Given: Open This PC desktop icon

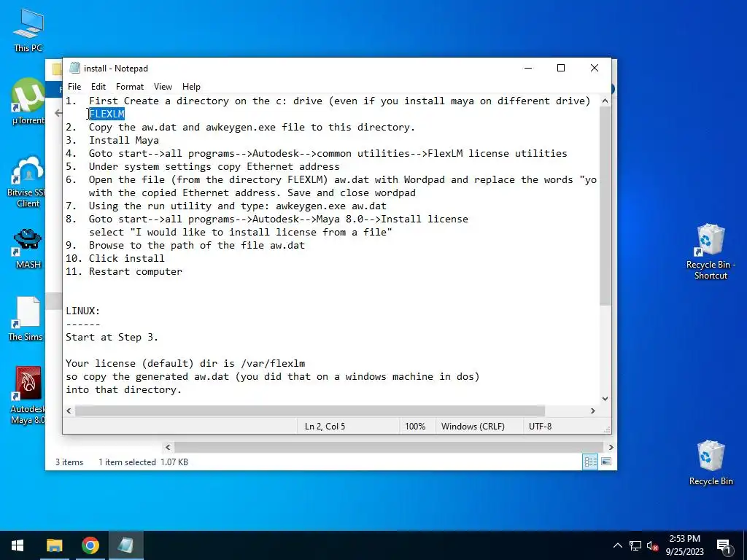Looking at the screenshot, I should click(28, 31).
